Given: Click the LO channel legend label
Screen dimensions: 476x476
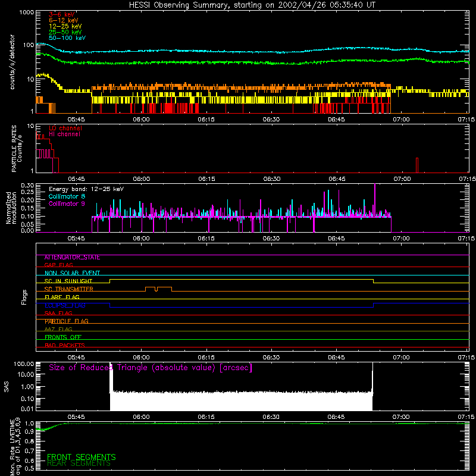Looking at the screenshot, I should click(x=65, y=128).
